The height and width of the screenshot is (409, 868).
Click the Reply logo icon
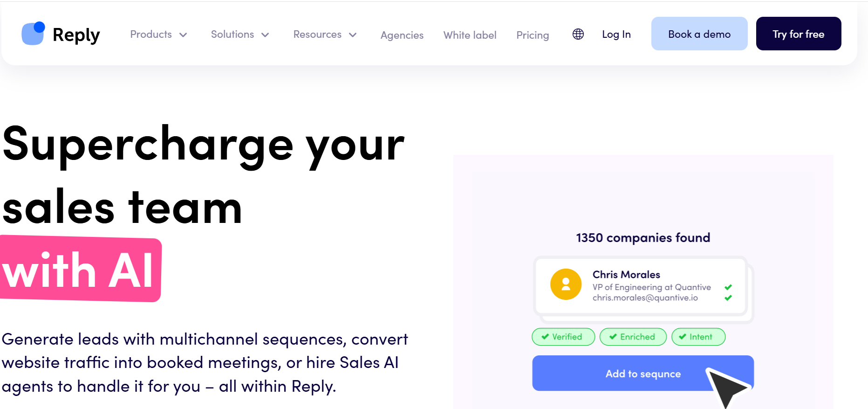point(33,34)
